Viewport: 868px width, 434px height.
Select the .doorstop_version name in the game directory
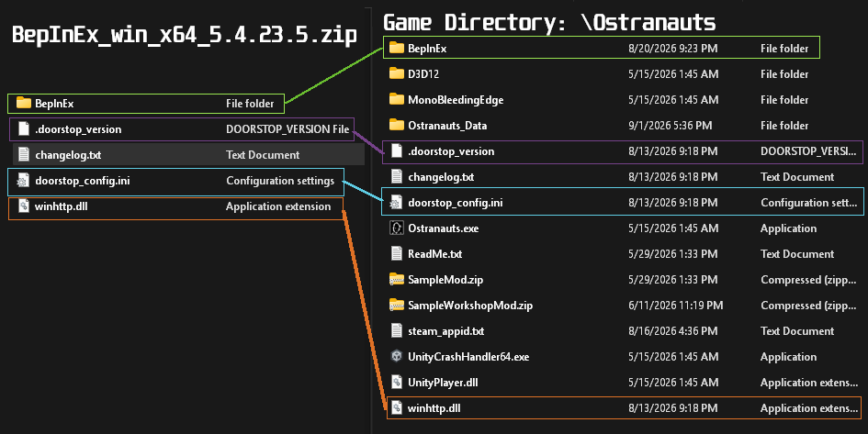click(x=451, y=151)
